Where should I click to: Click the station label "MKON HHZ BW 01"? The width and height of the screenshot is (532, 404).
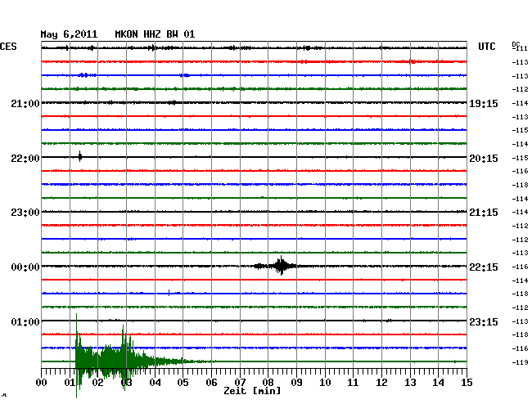pos(155,34)
